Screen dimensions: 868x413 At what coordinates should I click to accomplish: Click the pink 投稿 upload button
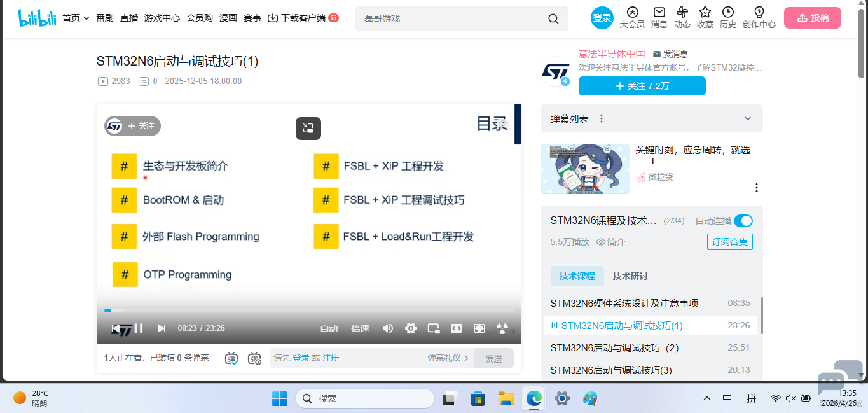tap(813, 18)
